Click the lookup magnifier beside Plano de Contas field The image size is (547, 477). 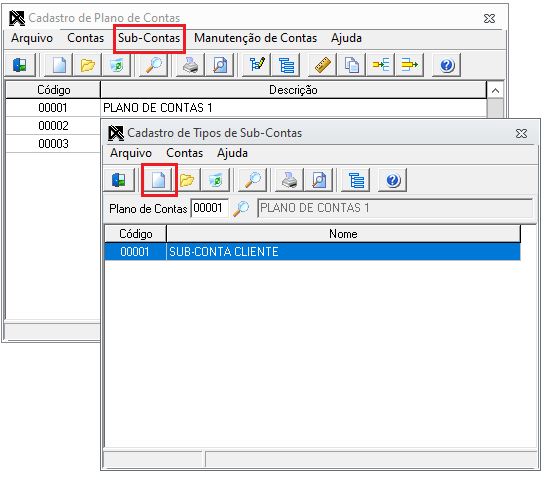[241, 209]
